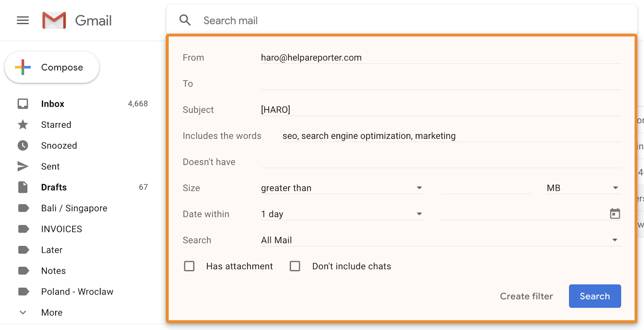Open the date picker calendar icon
Screen dimensions: 644x330
click(615, 214)
